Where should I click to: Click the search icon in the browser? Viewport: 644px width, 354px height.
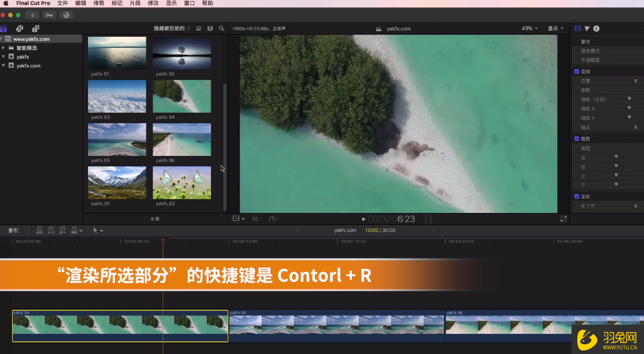[x=222, y=28]
